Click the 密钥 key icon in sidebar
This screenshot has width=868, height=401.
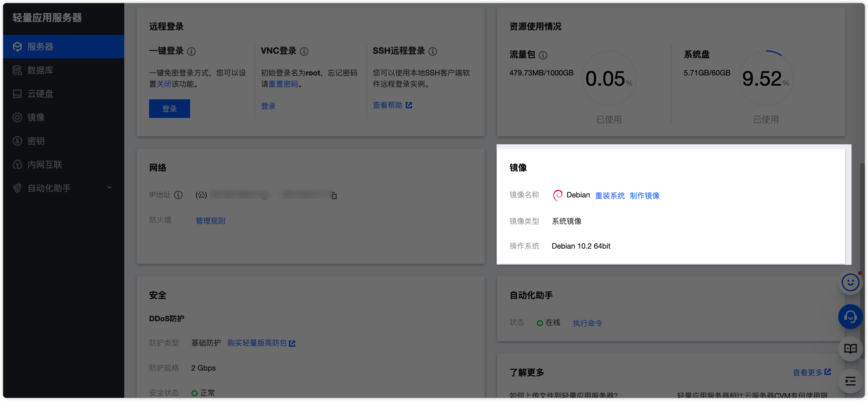coord(17,141)
